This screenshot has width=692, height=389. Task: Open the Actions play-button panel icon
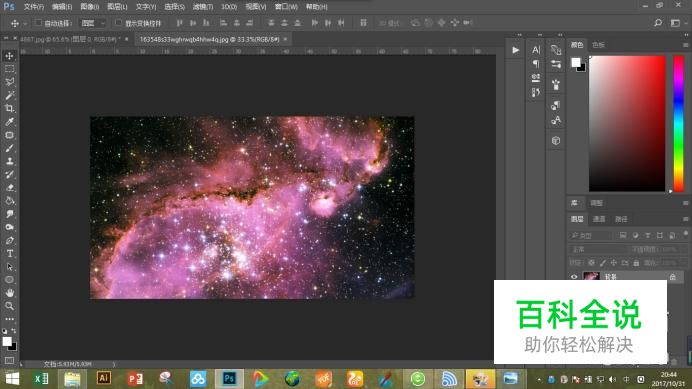[x=515, y=50]
